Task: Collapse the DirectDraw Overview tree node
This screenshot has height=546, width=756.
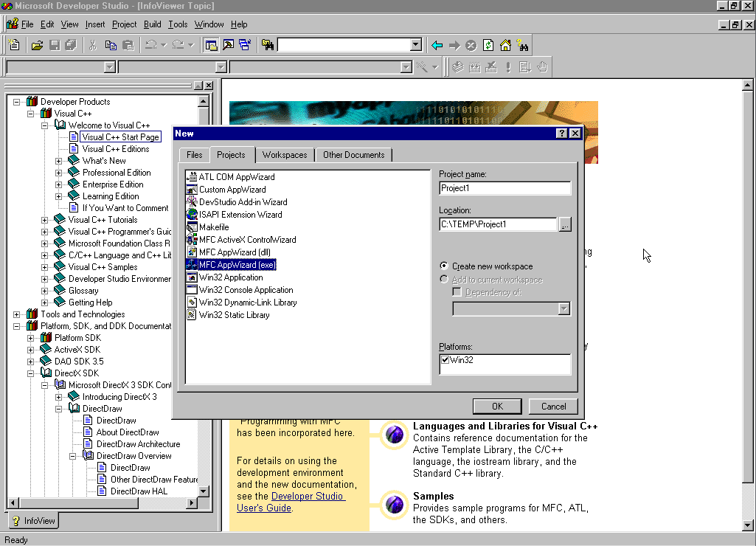Action: tap(73, 455)
